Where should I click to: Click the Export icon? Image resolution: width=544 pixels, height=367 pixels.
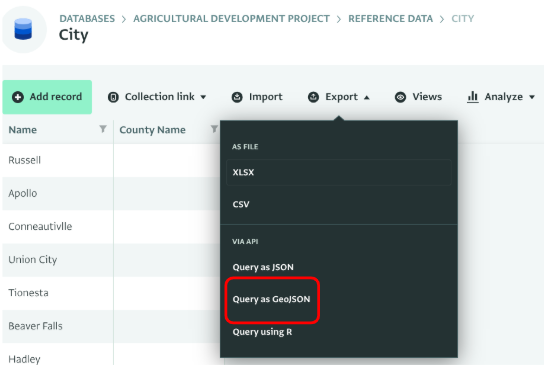[x=313, y=97]
